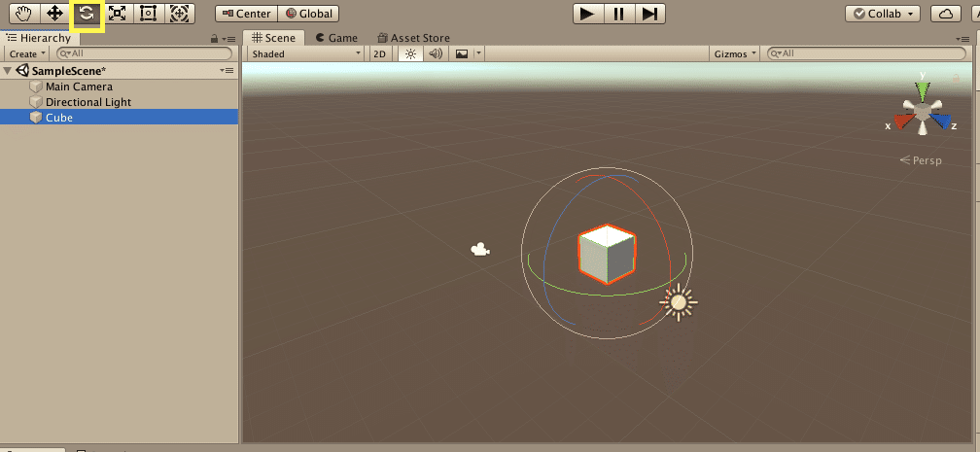The width and height of the screenshot is (980, 452).
Task: Click the Main Camera object icon
Action: 36,87
